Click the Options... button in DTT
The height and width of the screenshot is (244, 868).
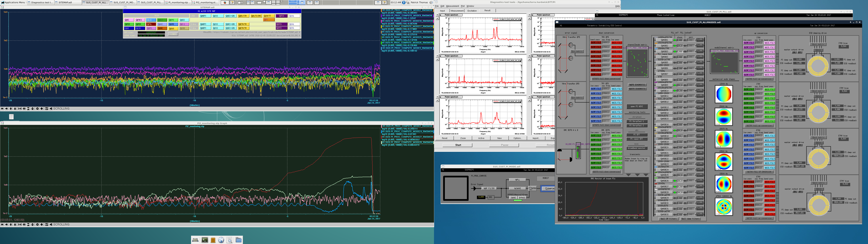[518, 138]
